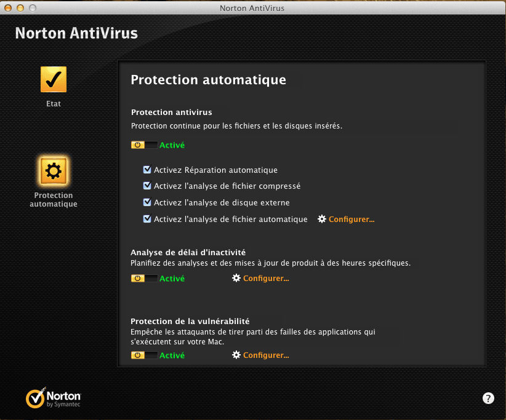Uncheck Activez l'analyse de fichier automatique
Screen dimensions: 506x420
click(147, 219)
